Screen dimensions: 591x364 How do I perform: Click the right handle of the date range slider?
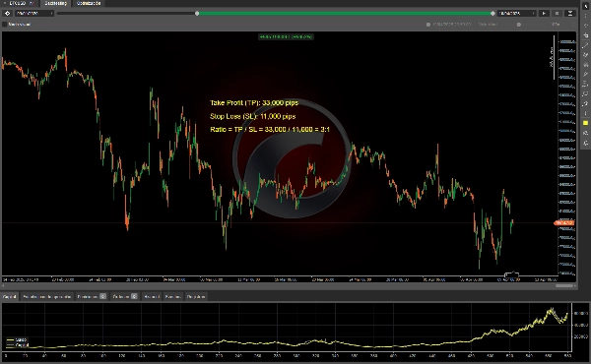coord(492,13)
